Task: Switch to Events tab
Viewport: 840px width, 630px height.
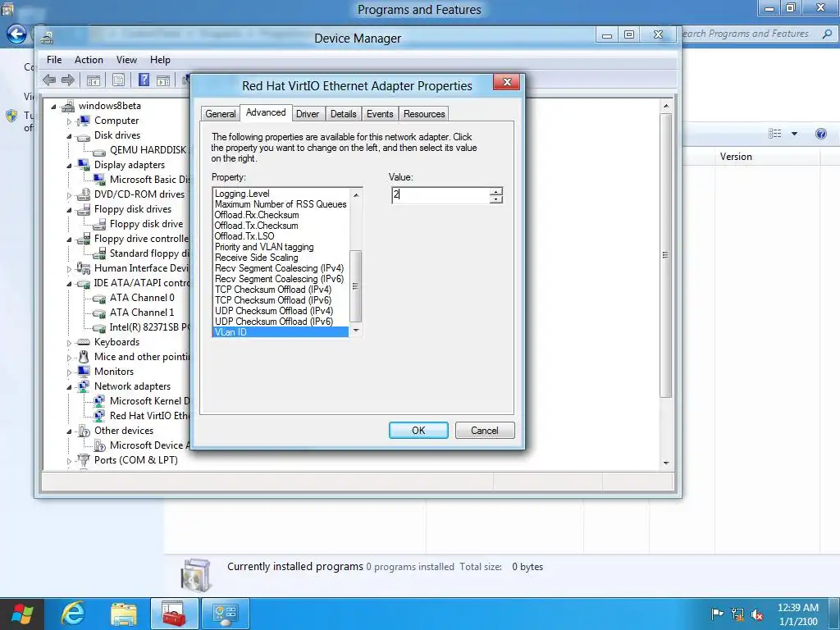Action: 380,114
